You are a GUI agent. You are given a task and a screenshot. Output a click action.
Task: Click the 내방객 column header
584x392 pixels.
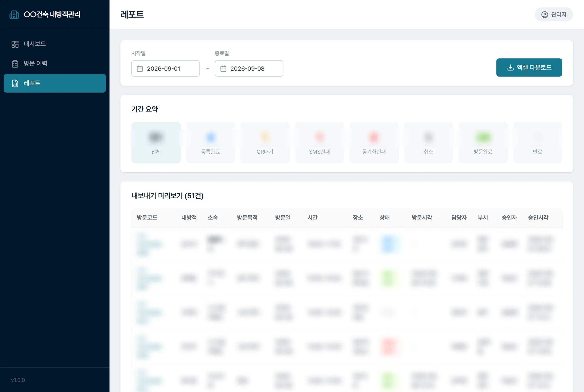(x=189, y=218)
